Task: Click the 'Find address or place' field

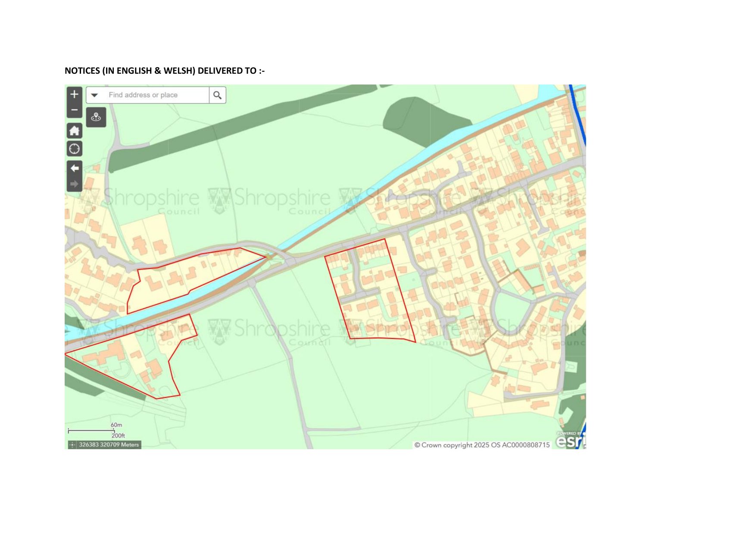Action: 155,95
